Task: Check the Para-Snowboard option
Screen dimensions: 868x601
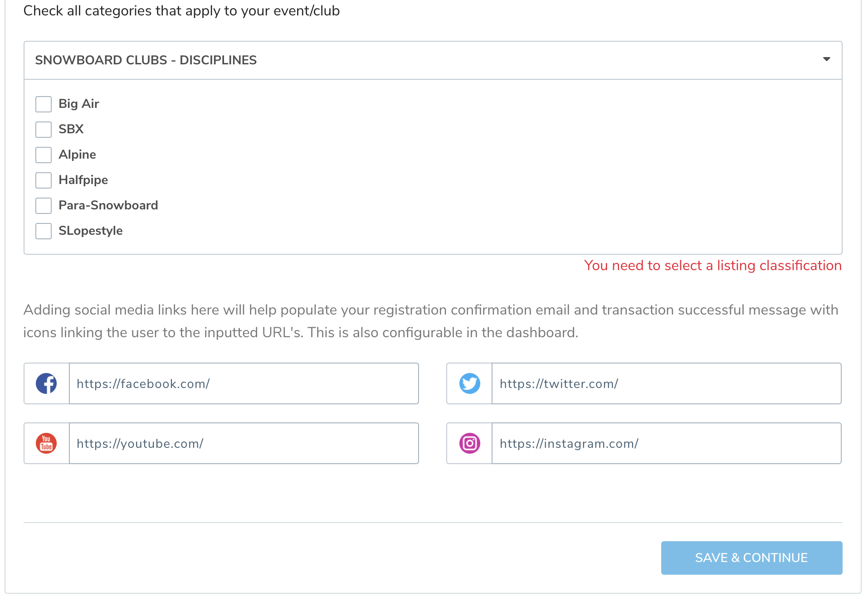Action: (44, 205)
